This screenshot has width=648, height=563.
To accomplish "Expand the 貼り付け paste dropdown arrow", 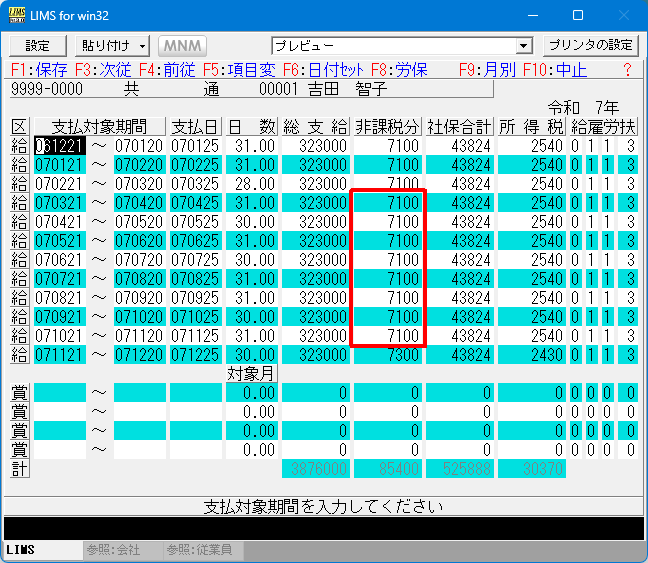I will tap(143, 46).
